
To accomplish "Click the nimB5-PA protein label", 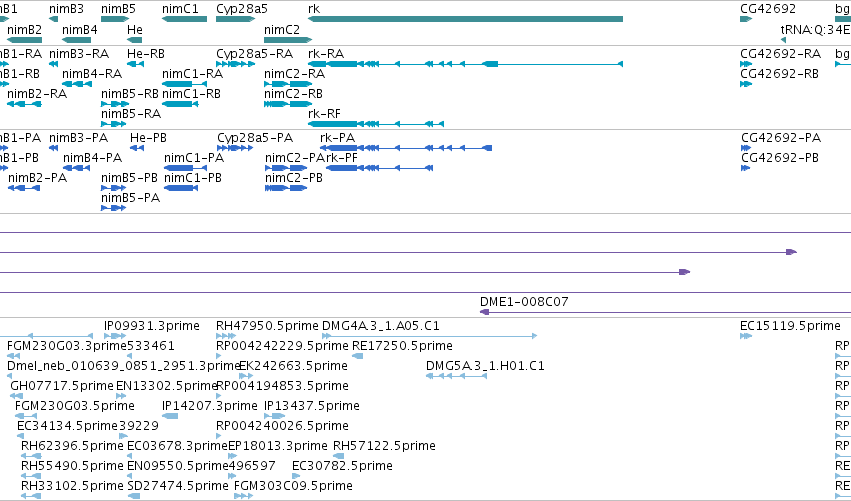I will (130, 198).
